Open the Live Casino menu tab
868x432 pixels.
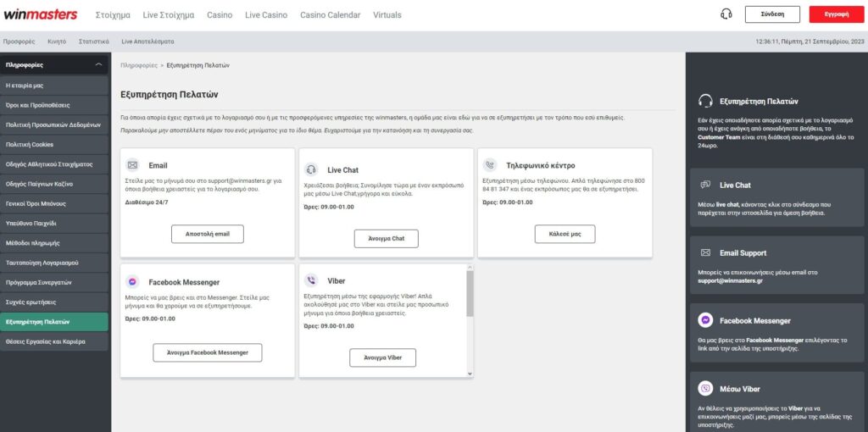tap(265, 15)
